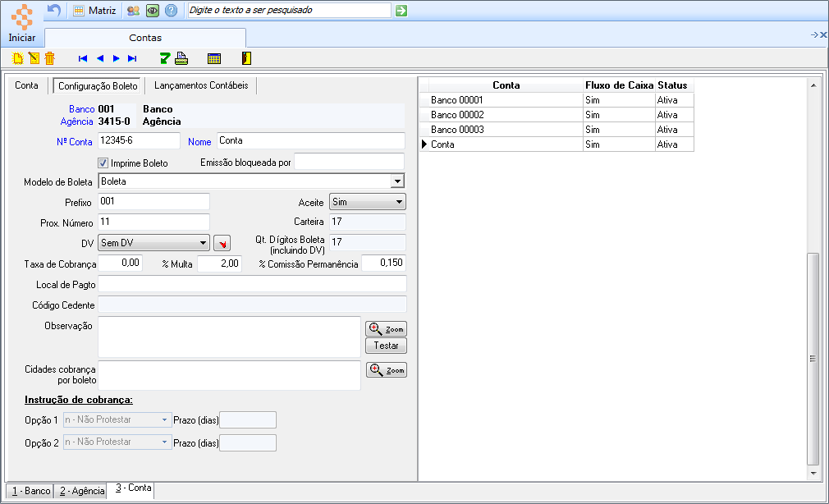829x504 pixels.
Task: Go to the next record
Action: pyautogui.click(x=117, y=59)
